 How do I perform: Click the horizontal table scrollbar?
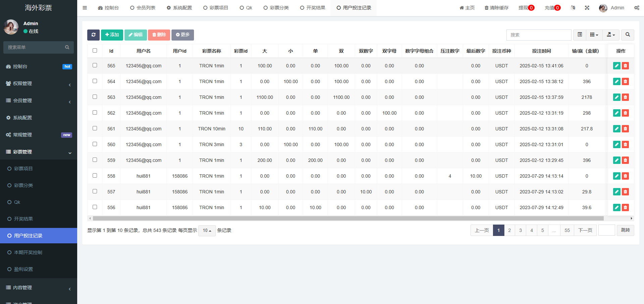(348, 219)
